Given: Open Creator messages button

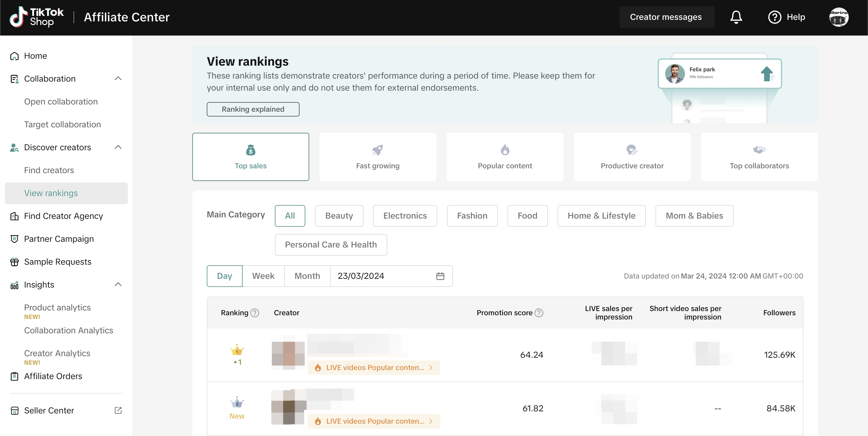Looking at the screenshot, I should coord(666,17).
